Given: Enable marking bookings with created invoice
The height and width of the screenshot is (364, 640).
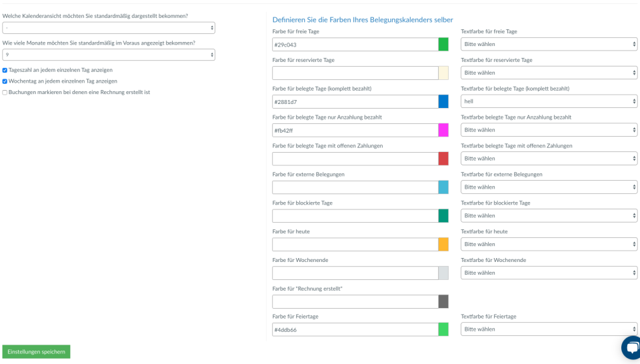Looking at the screenshot, I should click(5, 93).
